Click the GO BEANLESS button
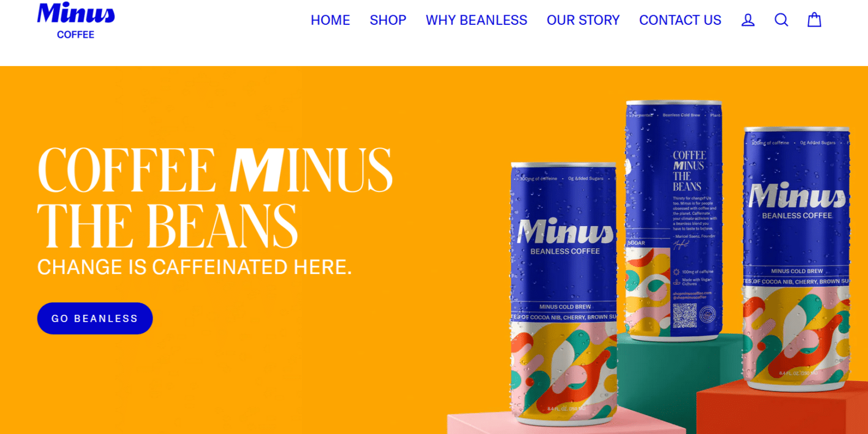The height and width of the screenshot is (434, 868). 95,318
